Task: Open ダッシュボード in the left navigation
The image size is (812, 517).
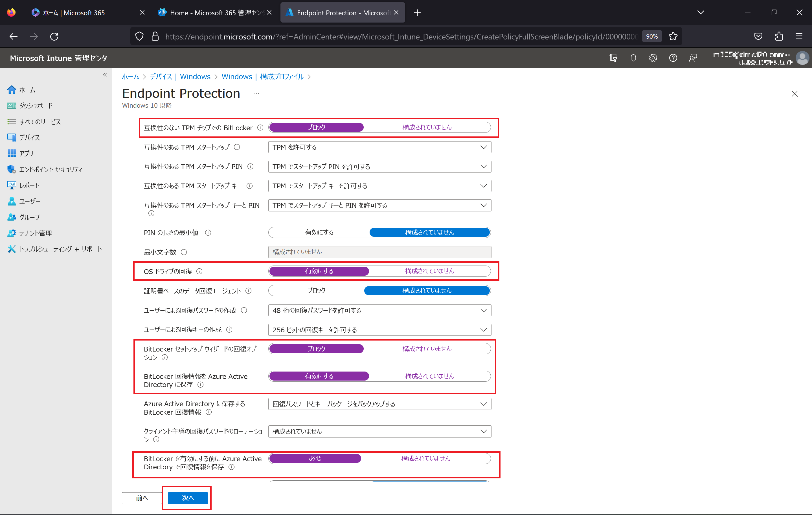Action: click(30, 106)
